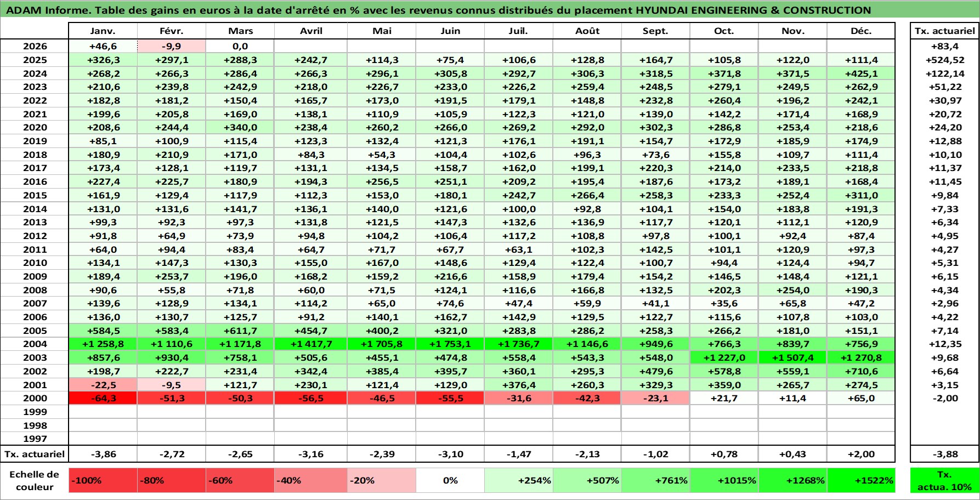This screenshot has height=500, width=980.
Task: Click the +1015% color scale swatch
Action: pyautogui.click(x=724, y=481)
